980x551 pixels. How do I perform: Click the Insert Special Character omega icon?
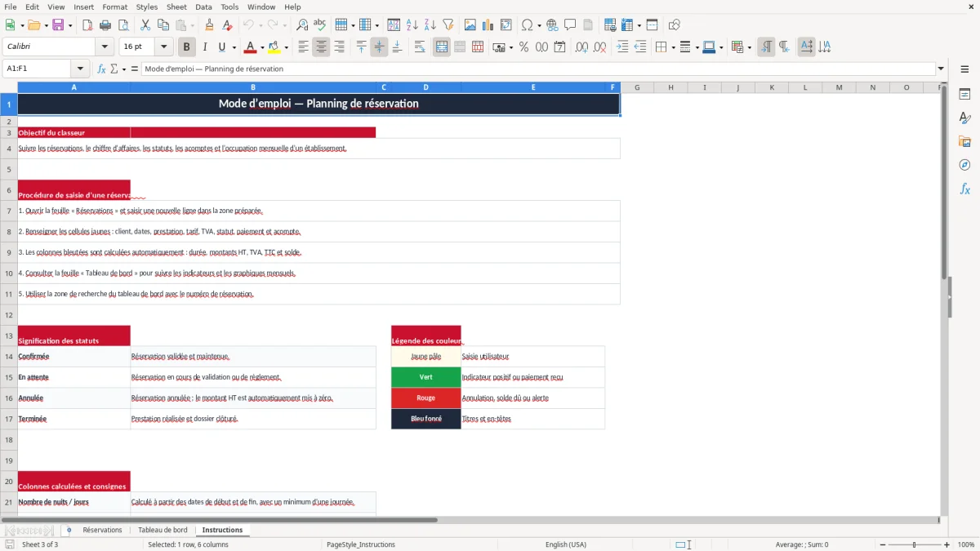pos(527,25)
